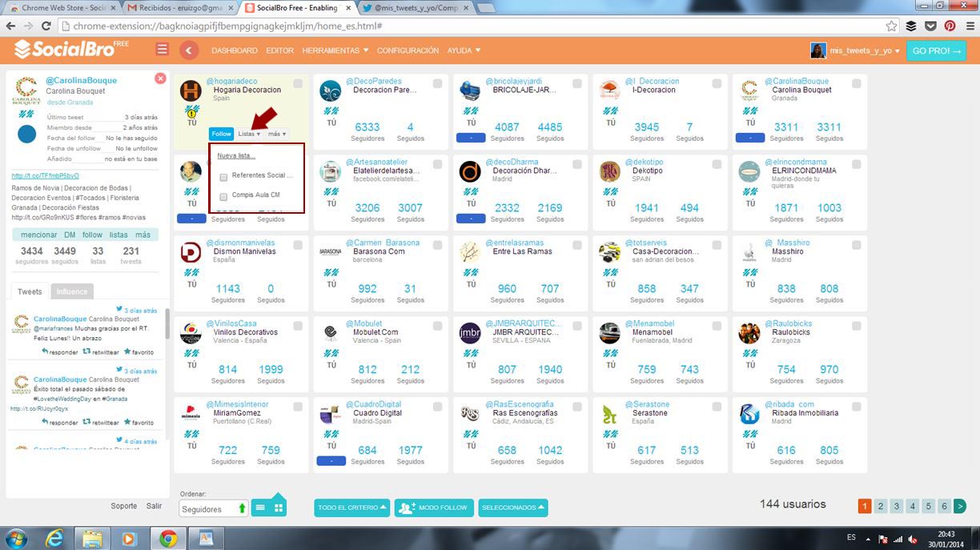
Task: Expand the Herramientas dropdown menu
Action: (x=335, y=50)
